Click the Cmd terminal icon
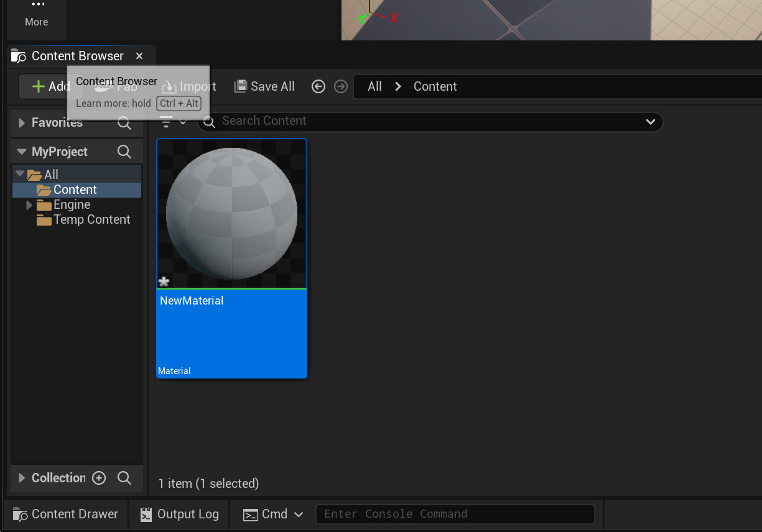Image resolution: width=762 pixels, height=532 pixels. pos(251,515)
